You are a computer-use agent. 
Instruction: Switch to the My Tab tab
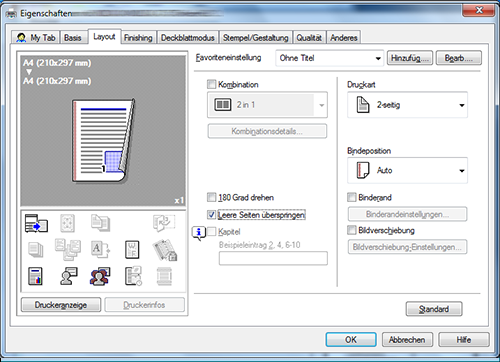point(36,38)
